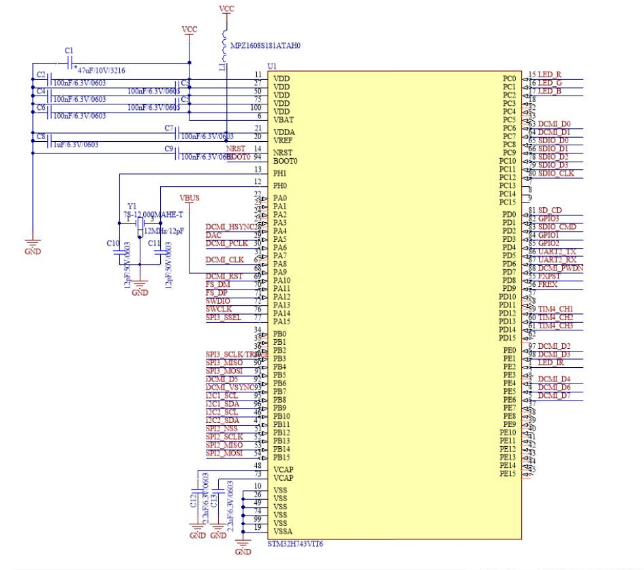Click the SD_CD net label

(x=550, y=210)
